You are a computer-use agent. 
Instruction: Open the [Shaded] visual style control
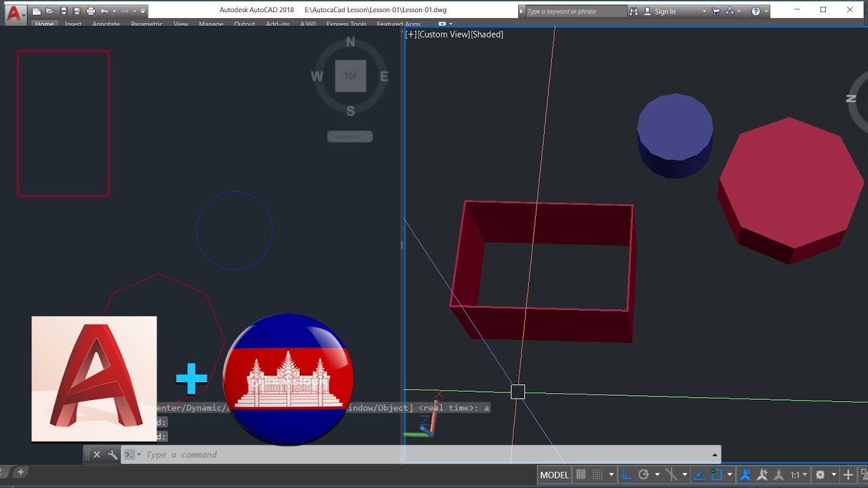click(487, 35)
